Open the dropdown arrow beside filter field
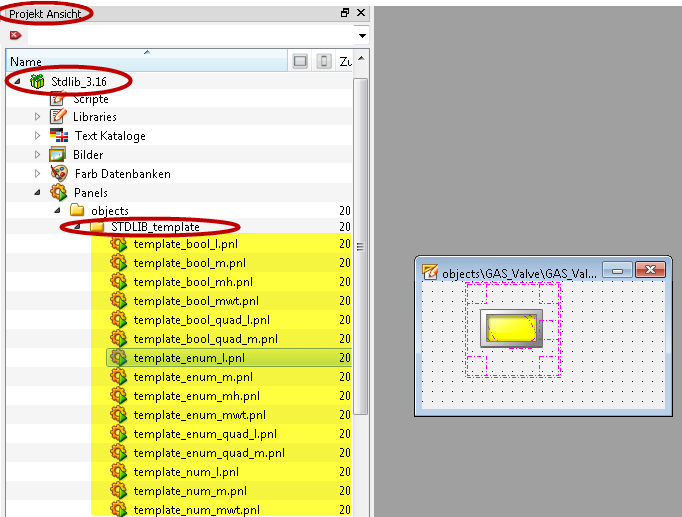682x517 pixels. (362, 36)
